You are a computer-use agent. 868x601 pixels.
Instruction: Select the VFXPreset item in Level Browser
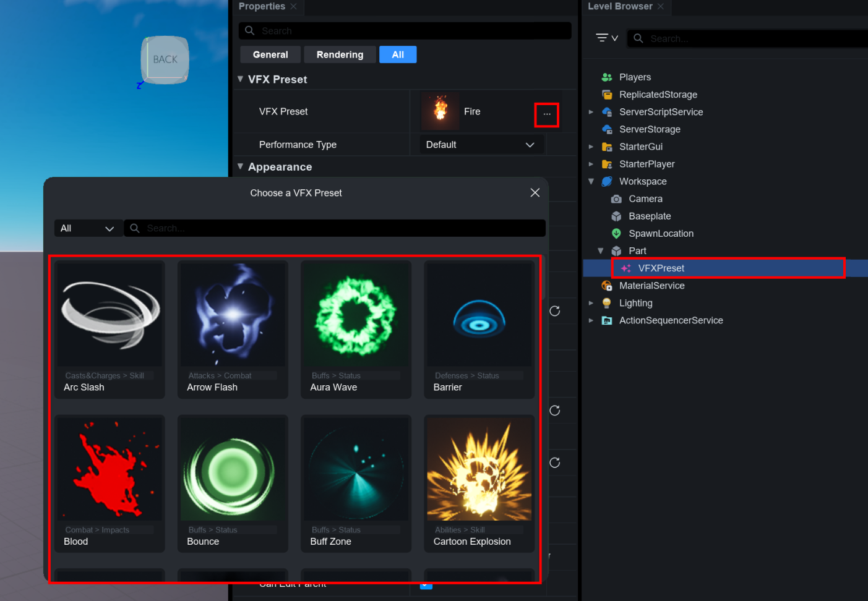[x=661, y=268]
